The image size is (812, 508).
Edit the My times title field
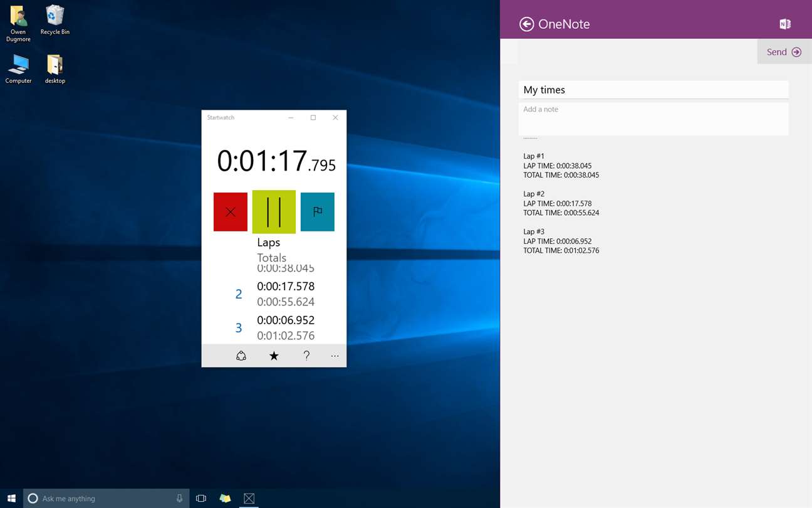[x=653, y=90]
